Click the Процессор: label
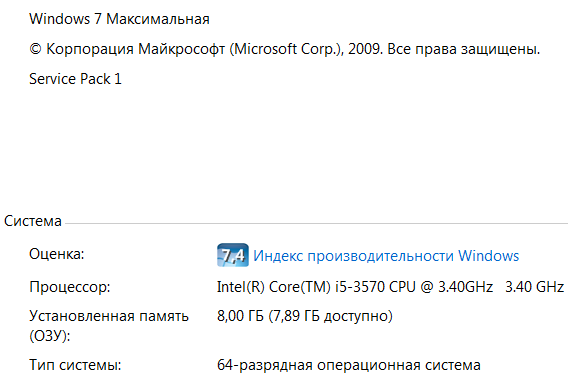Image resolution: width=568 pixels, height=380 pixels. 70,287
